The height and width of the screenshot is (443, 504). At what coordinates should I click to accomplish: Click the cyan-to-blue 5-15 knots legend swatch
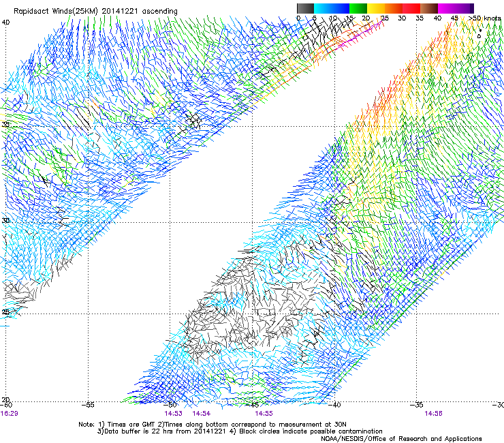pos(332,8)
